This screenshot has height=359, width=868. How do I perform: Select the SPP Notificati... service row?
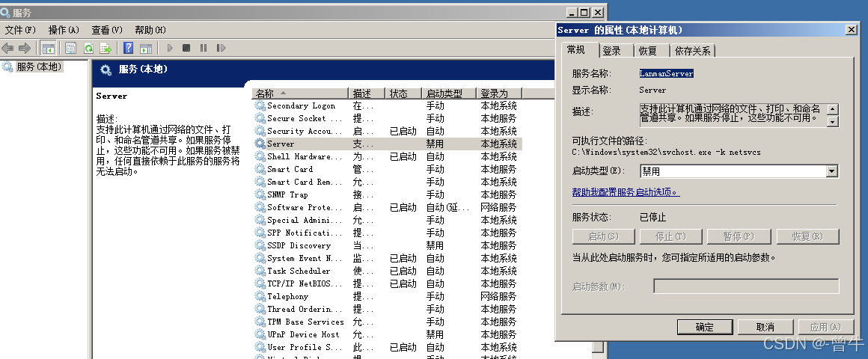tap(388, 233)
